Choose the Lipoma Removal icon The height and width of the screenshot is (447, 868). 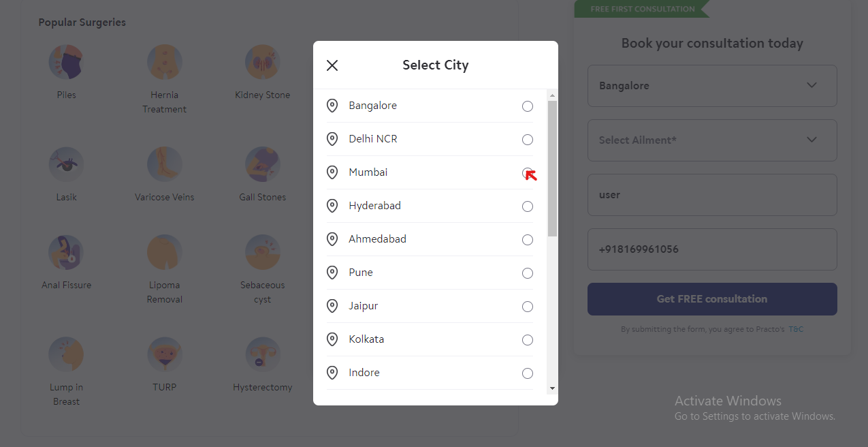164,252
